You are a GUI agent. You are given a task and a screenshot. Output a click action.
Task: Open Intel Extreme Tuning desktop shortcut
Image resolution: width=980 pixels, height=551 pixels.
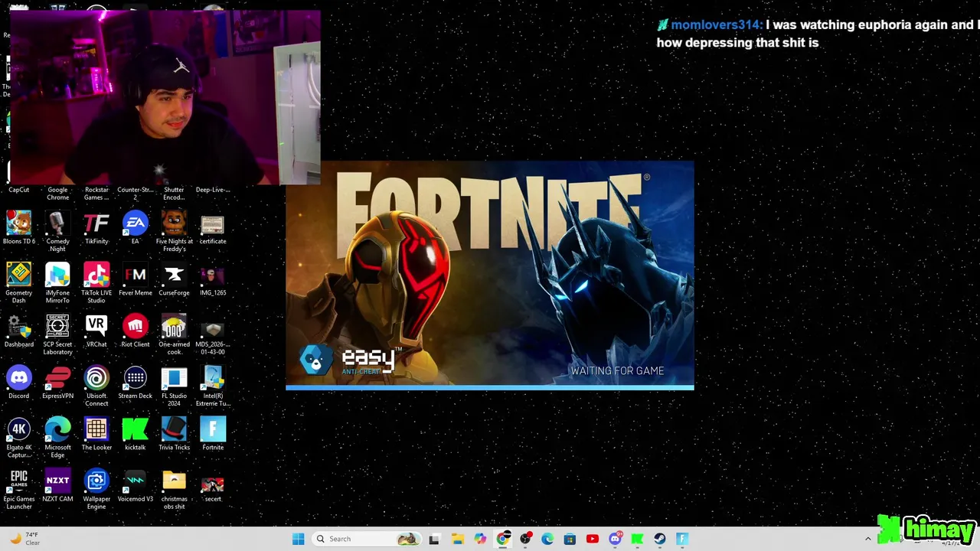click(213, 386)
